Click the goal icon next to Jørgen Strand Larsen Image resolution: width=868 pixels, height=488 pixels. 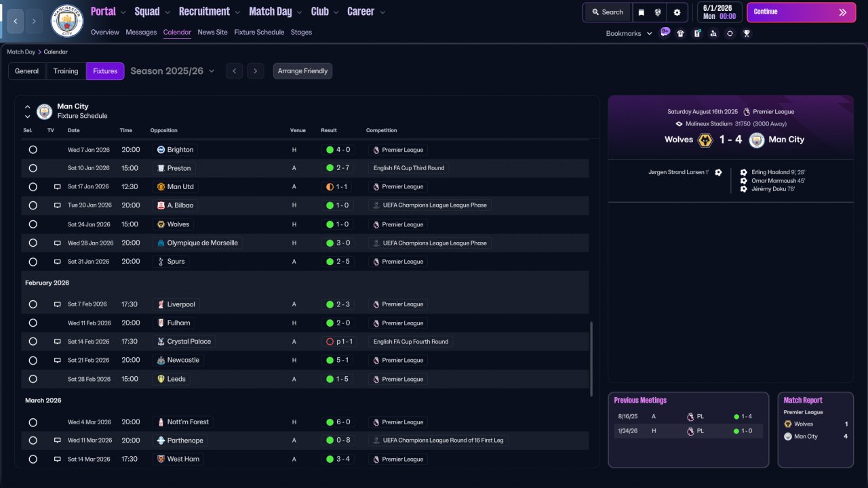click(718, 172)
